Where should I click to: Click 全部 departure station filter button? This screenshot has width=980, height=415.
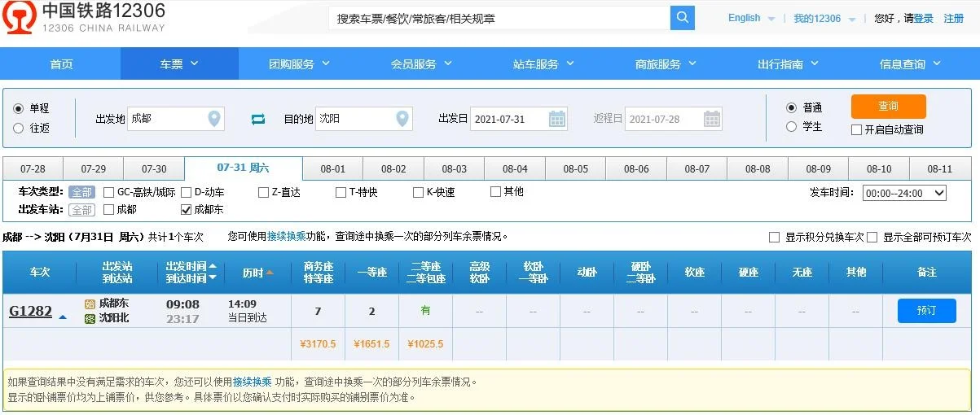(x=81, y=210)
